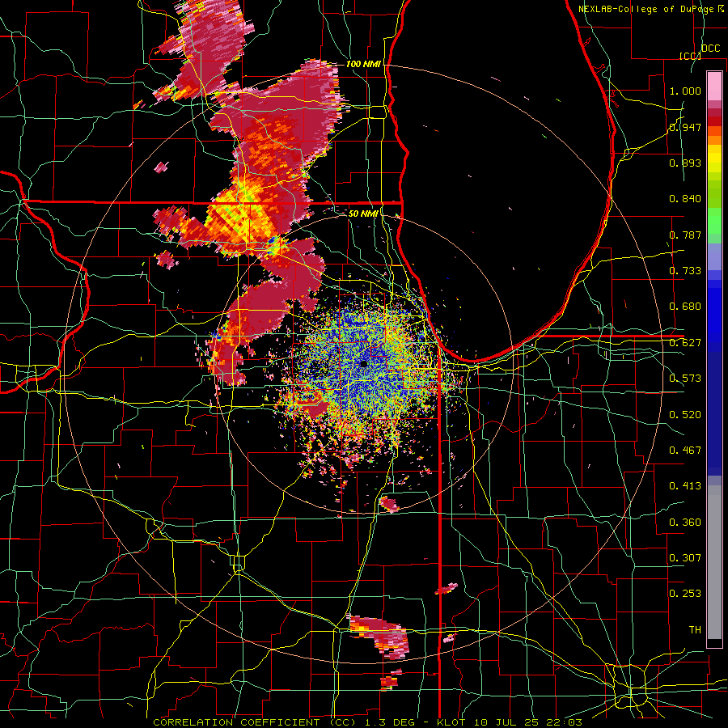Click the 0.840 legend value
Screen dimensions: 728x728
(685, 199)
